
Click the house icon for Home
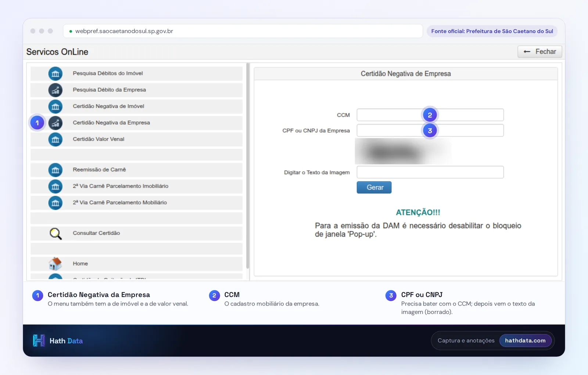(55, 264)
